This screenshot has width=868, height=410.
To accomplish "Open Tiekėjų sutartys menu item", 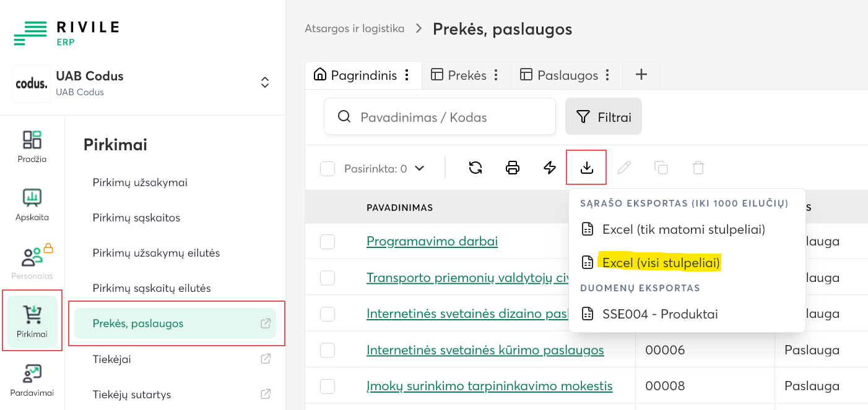I will [x=132, y=395].
